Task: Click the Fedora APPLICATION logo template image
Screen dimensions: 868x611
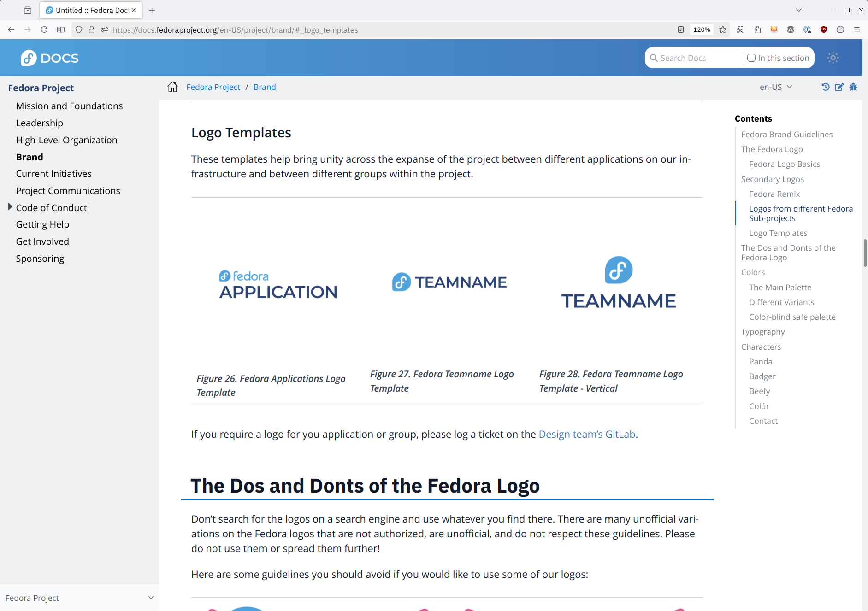Action: coord(278,284)
